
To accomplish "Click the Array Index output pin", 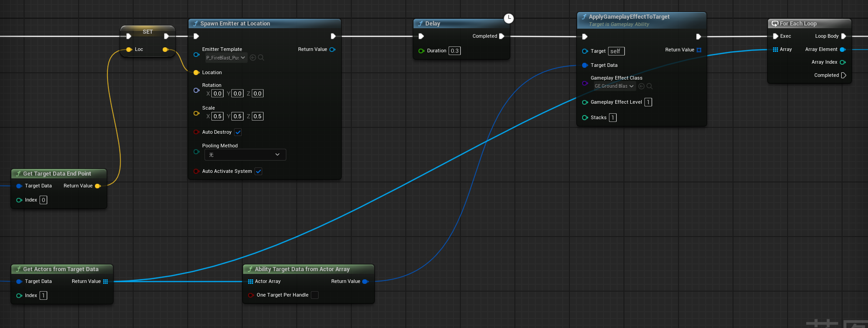I will (843, 62).
